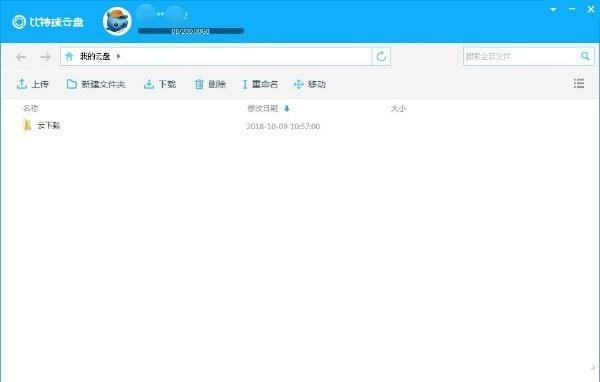The width and height of the screenshot is (600, 382).
Task: Click the 移动 move button
Action: coord(309,84)
